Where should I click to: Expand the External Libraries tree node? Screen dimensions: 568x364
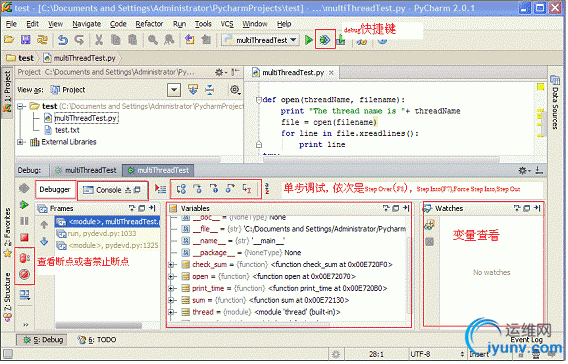(21, 142)
